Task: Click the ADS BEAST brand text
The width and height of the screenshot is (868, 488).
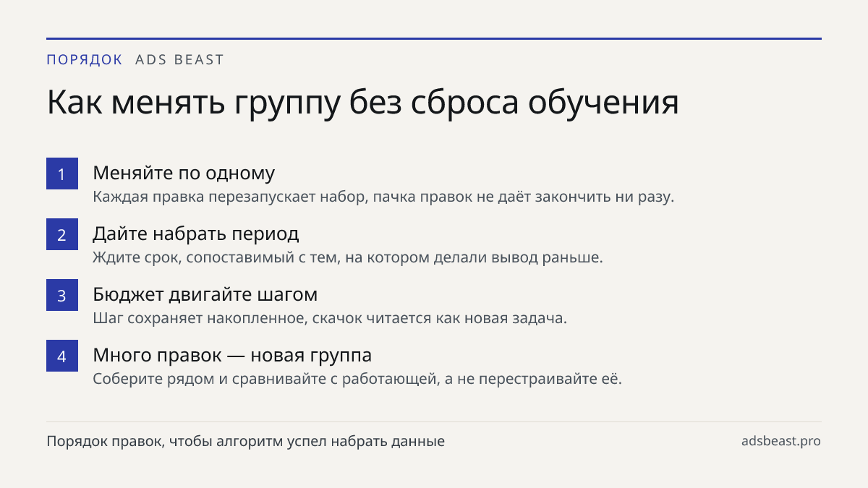Action: [x=179, y=60]
